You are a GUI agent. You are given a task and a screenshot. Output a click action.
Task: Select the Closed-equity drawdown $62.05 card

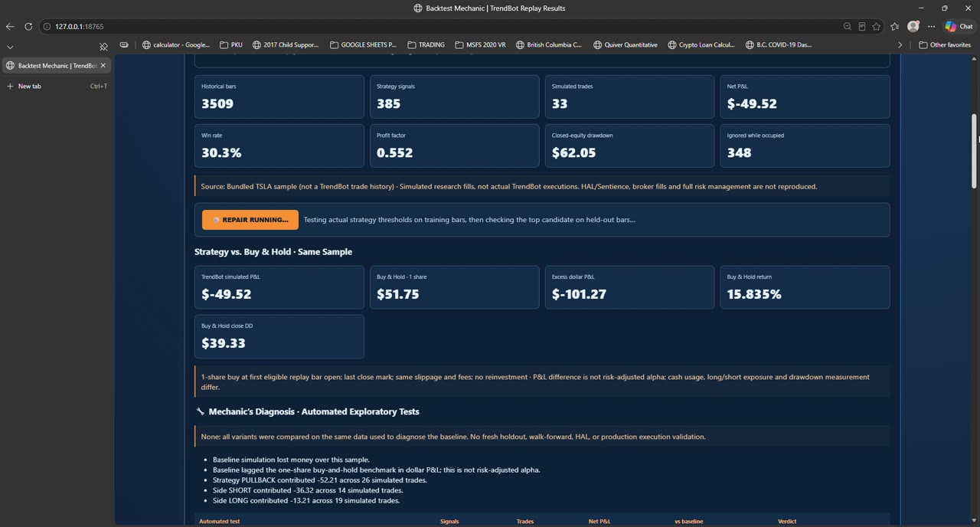pos(629,146)
